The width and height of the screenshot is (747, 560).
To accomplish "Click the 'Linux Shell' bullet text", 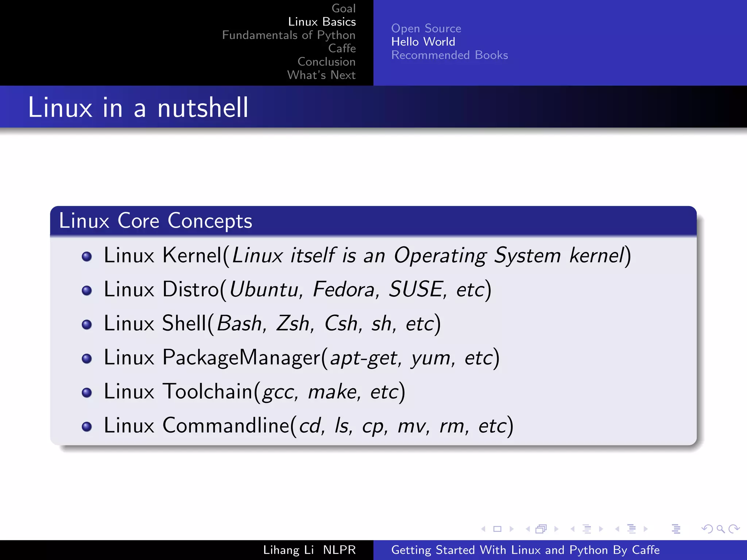I will tap(272, 323).
